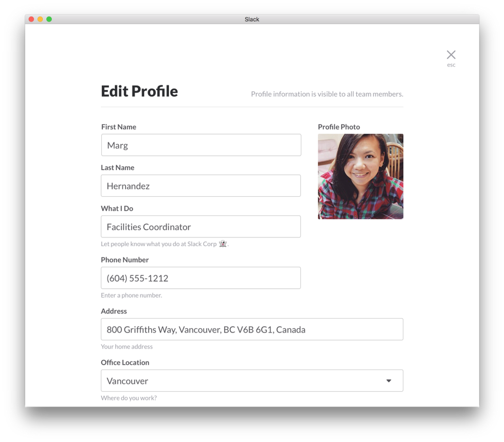
Task: Click the emoji icon after Slack Corp
Action: coord(223,244)
